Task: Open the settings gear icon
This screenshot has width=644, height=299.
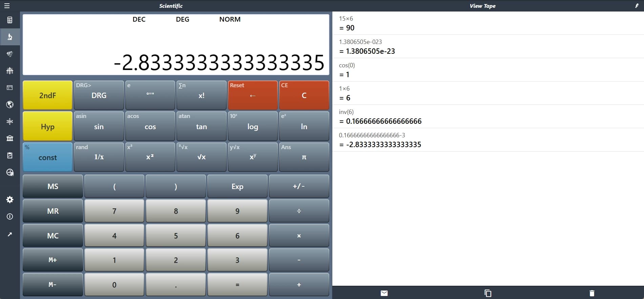Action: [x=10, y=200]
